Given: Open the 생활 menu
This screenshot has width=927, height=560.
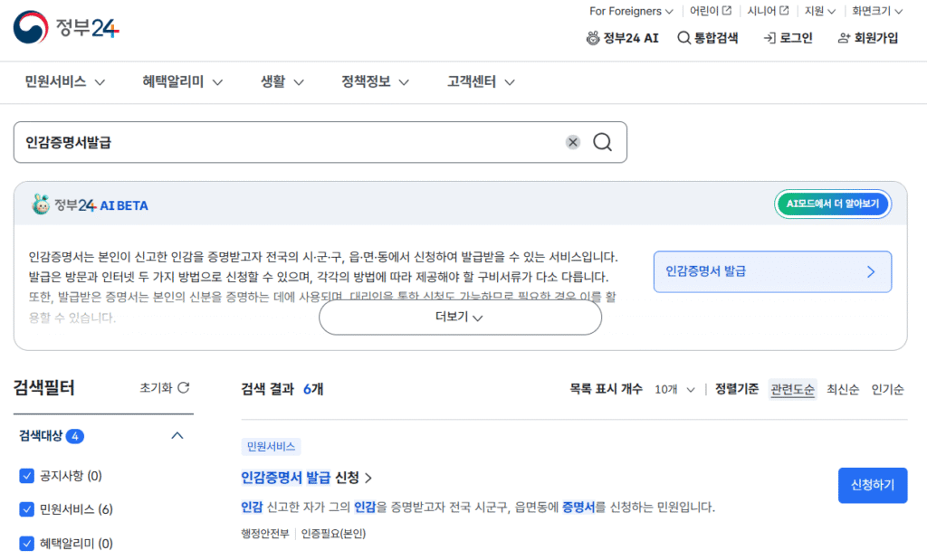Looking at the screenshot, I should point(282,82).
